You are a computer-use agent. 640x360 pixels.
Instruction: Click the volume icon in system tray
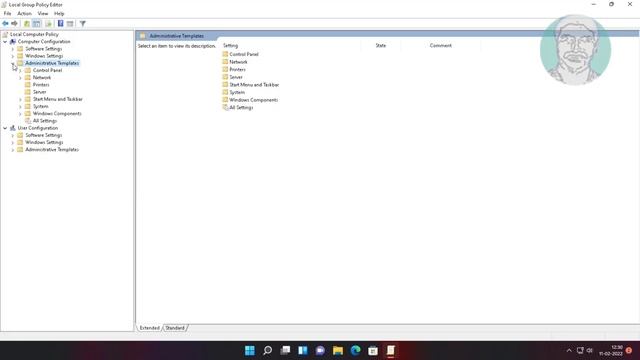589,351
